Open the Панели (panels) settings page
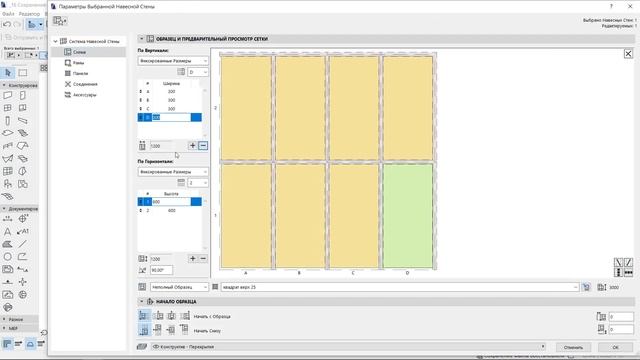640x360 pixels. pos(80,73)
